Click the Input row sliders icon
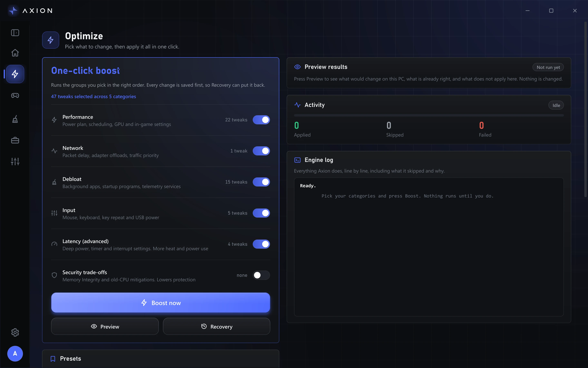This screenshot has height=368, width=588. click(54, 213)
